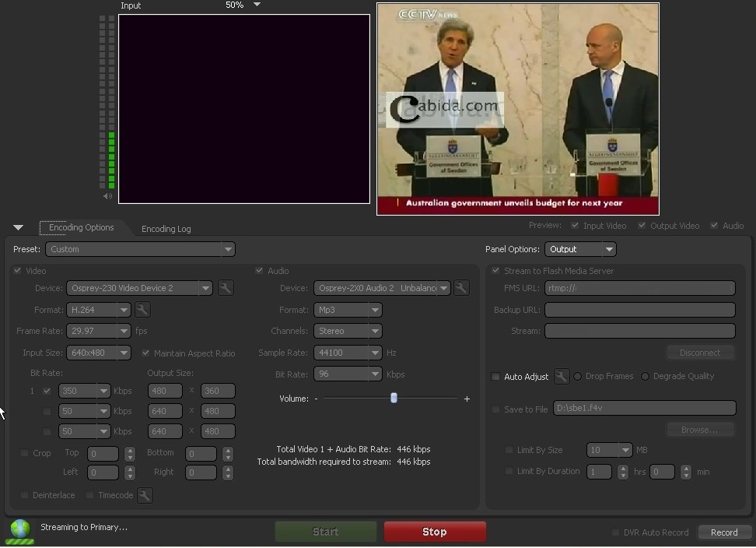Open Timecode settings wrench icon
This screenshot has width=756, height=548.
coord(145,495)
